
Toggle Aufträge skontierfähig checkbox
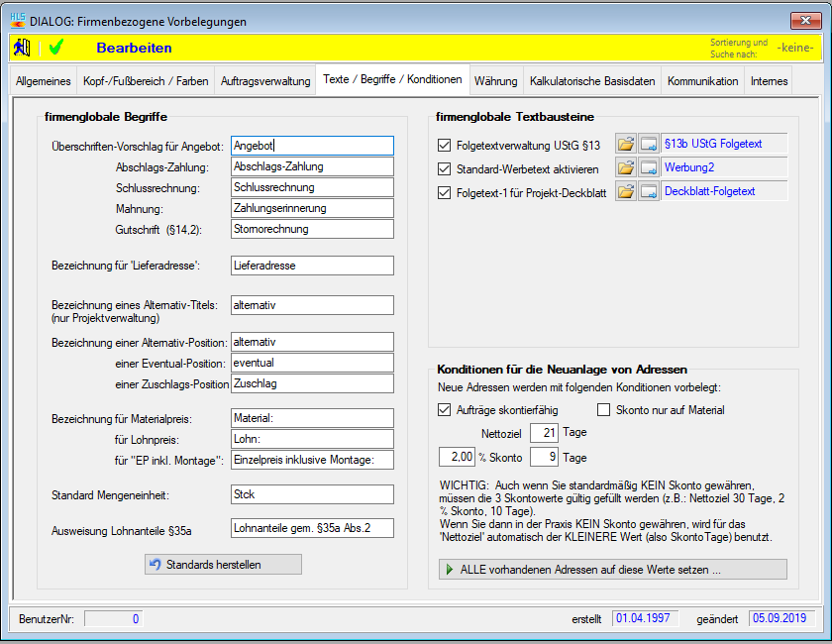tap(444, 410)
